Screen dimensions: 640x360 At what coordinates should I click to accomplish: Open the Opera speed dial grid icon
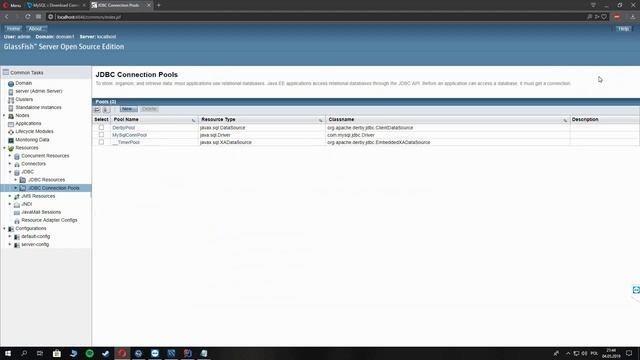(38, 17)
